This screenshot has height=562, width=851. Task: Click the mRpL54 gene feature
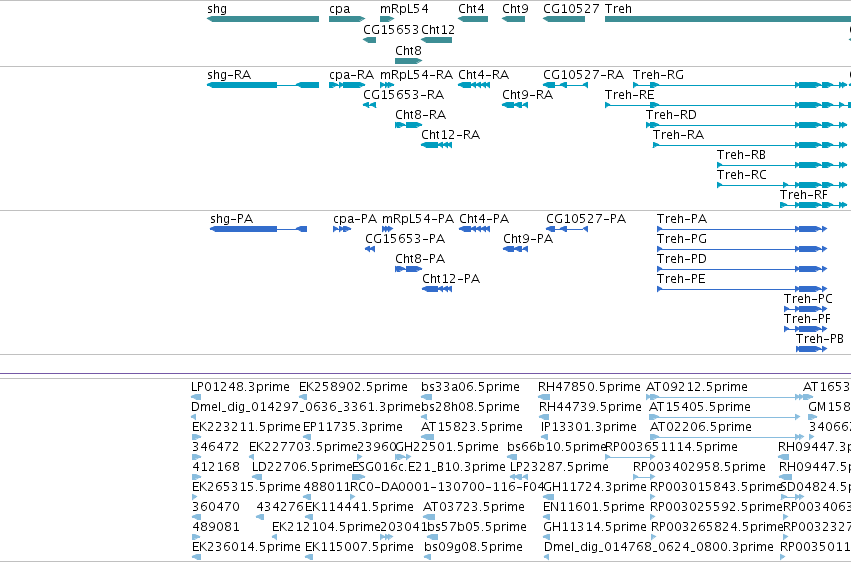[x=387, y=19]
